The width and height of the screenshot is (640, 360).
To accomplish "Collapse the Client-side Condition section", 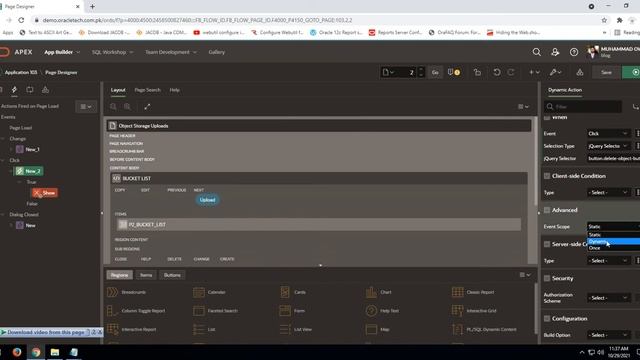I will point(547,176).
